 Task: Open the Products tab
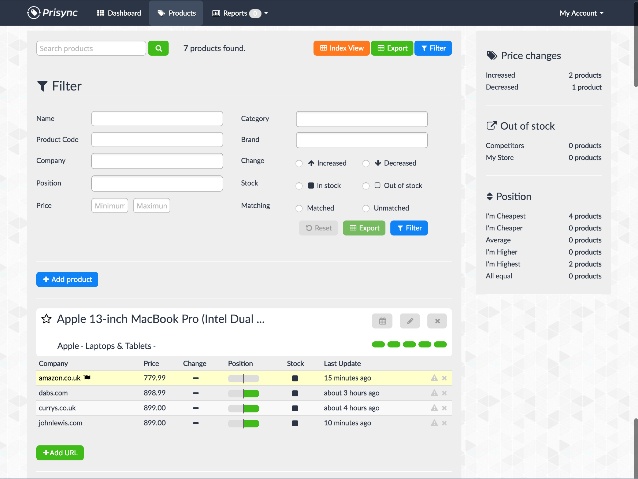176,13
